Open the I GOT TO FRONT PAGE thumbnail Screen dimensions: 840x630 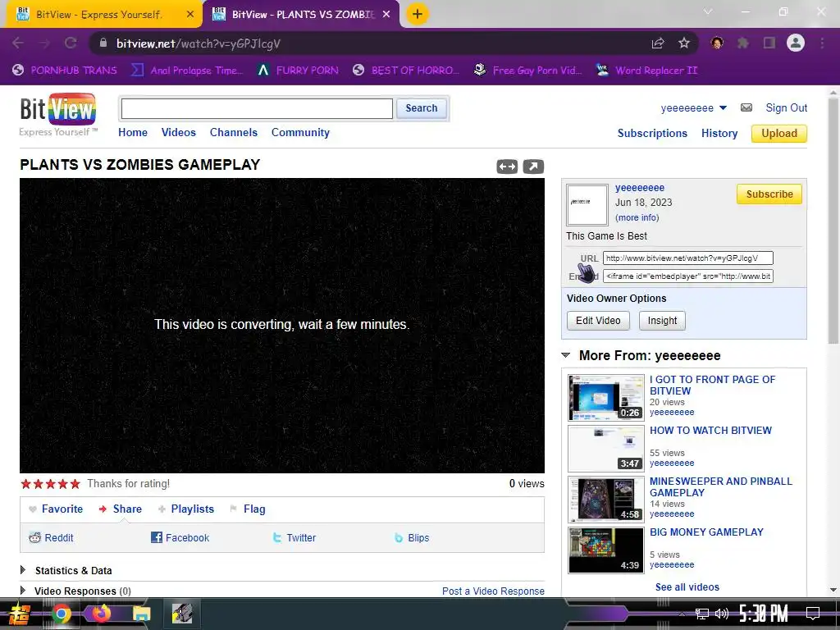(x=606, y=398)
